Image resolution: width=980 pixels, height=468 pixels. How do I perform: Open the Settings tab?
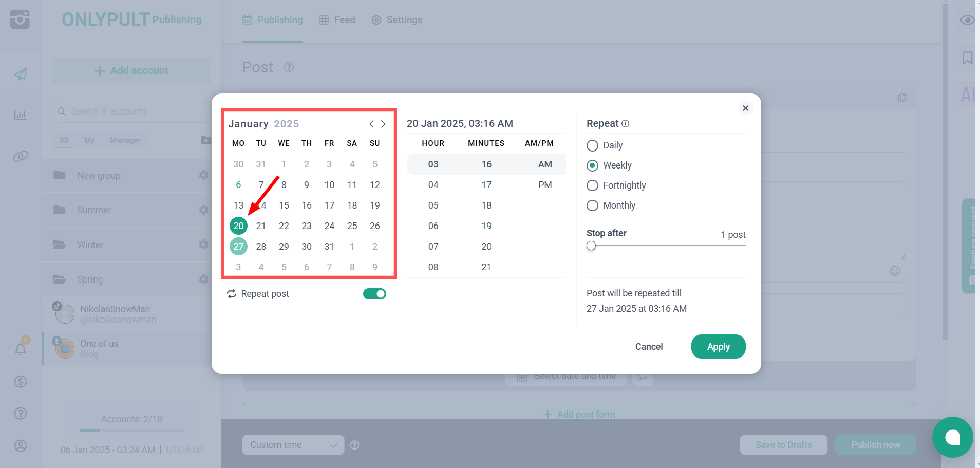[397, 20]
